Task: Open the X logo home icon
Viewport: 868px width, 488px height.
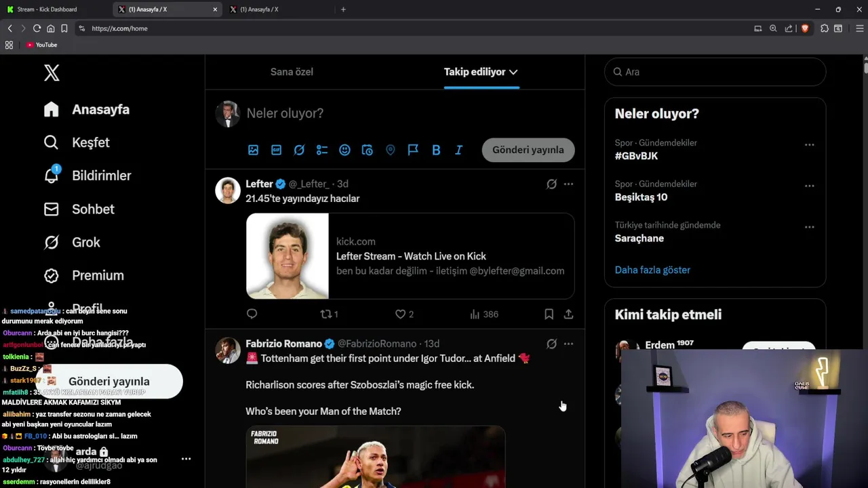Action: tap(52, 73)
